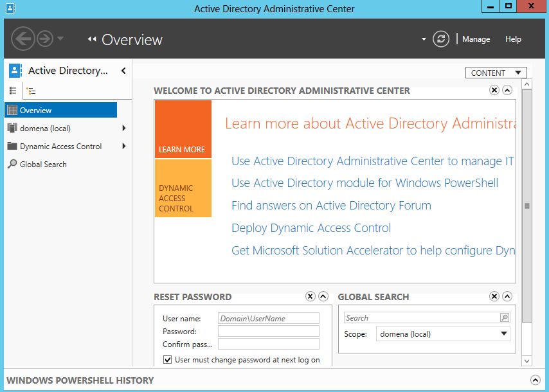This screenshot has width=549, height=392.
Task: Switch navigation pane to tree view
Action: (x=31, y=91)
